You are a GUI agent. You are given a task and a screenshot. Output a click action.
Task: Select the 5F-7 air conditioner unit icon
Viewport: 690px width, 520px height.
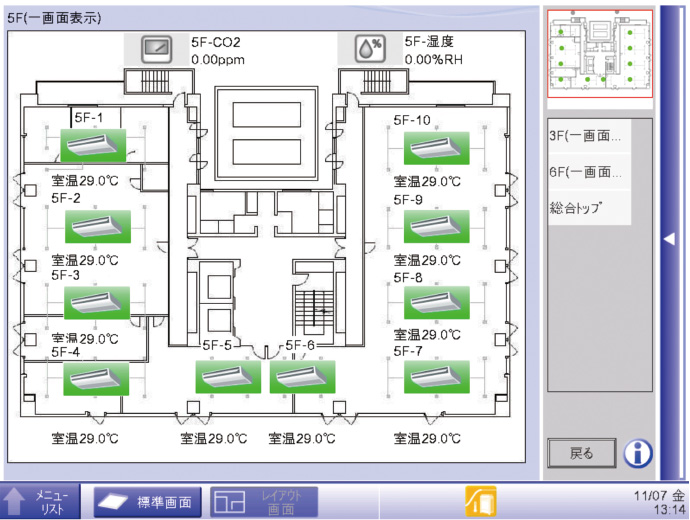[437, 377]
